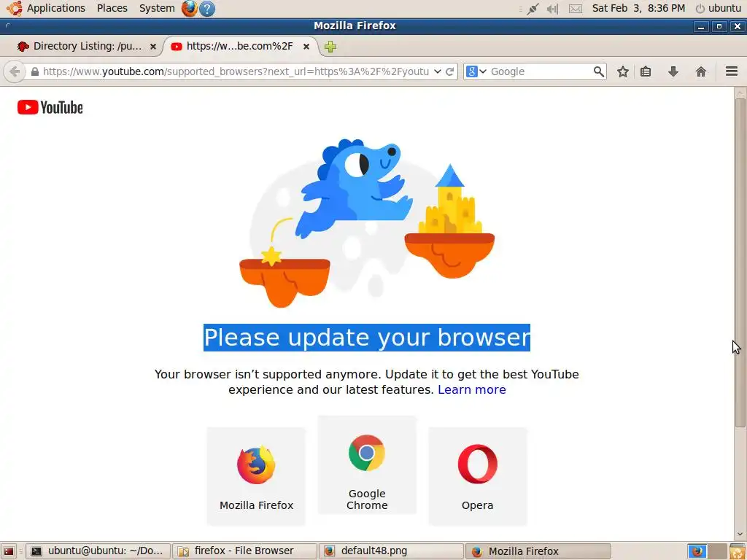The image size is (747, 560).
Task: Maximize the Mozilla Firefox window
Action: (719, 27)
